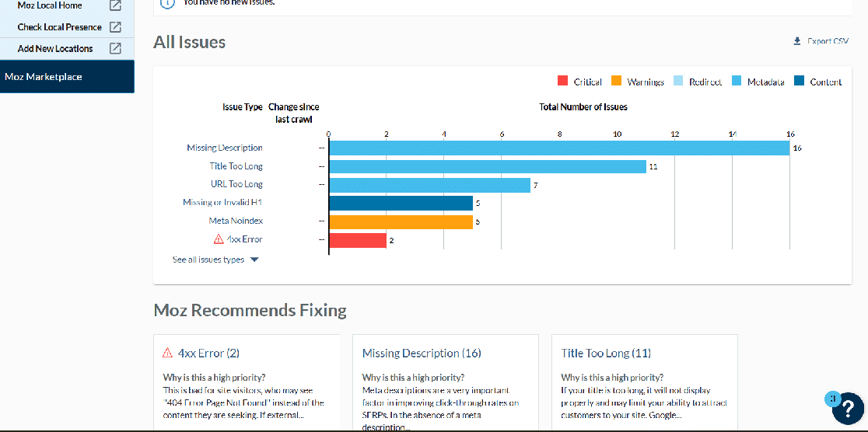Click the orange Warnings legend swatch
868x432 pixels.
tap(616, 82)
